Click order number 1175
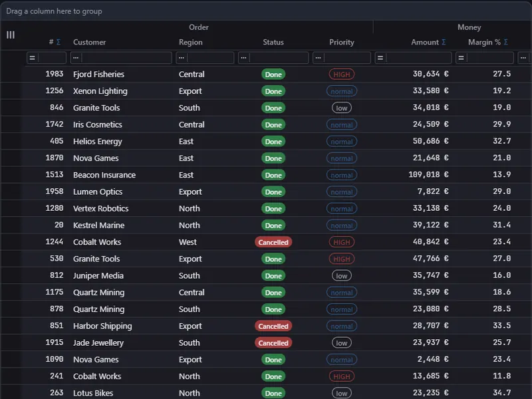532x399 pixels. (55, 292)
